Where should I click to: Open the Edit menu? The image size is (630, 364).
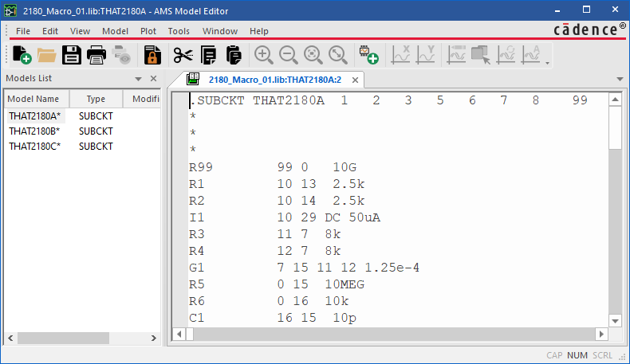point(50,31)
